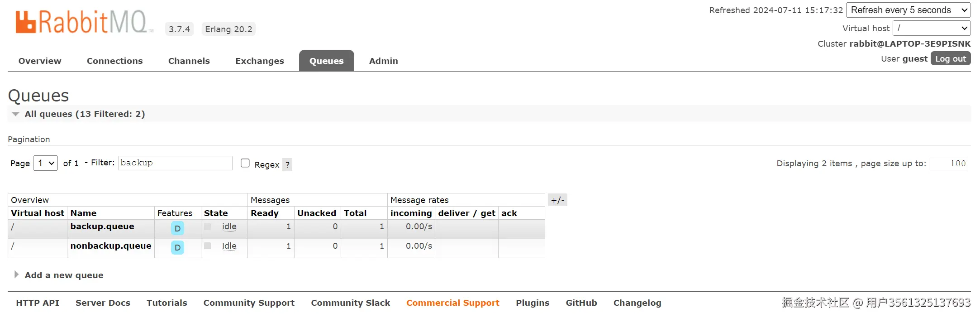
Task: Switch to the Exchanges tab
Action: pyautogui.click(x=259, y=61)
